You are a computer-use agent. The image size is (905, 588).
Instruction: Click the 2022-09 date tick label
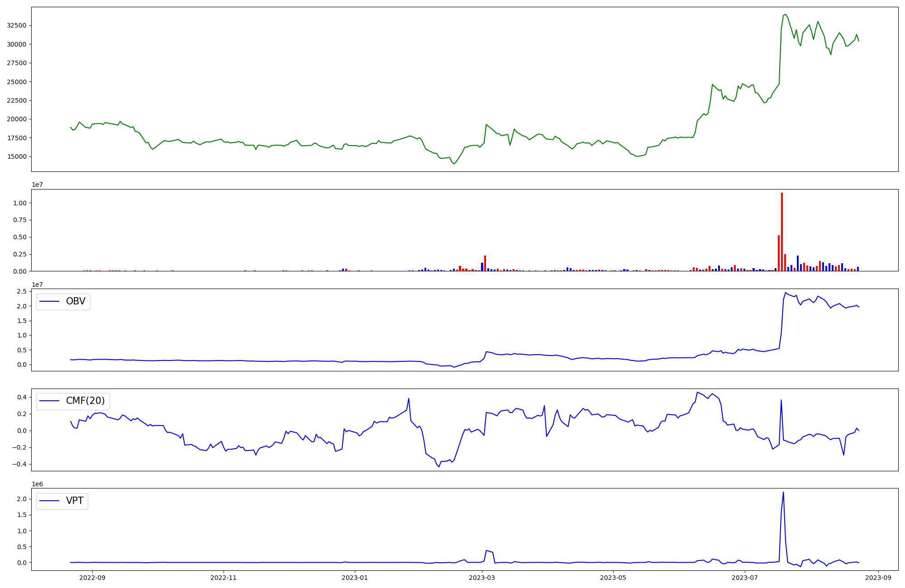(92, 578)
